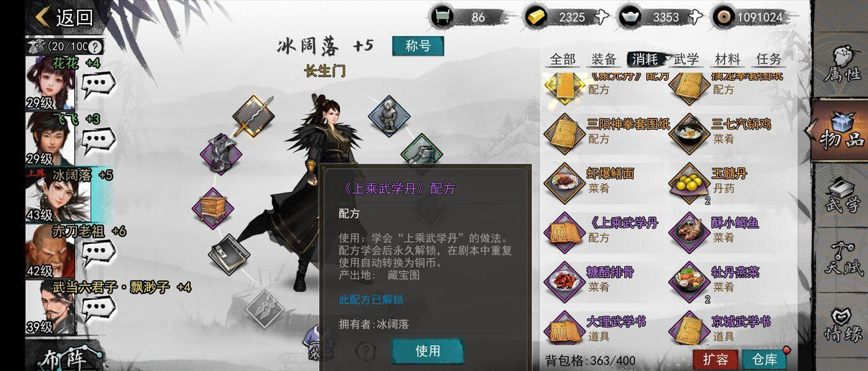Select 赤刀老祖 character portrait
The image size is (868, 371).
[x=51, y=251]
